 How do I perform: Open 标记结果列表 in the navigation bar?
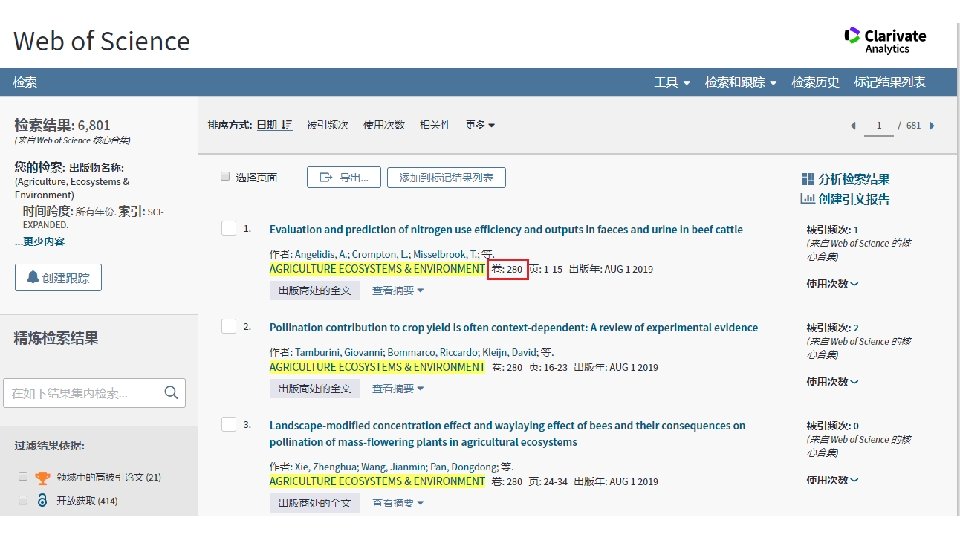pos(890,82)
